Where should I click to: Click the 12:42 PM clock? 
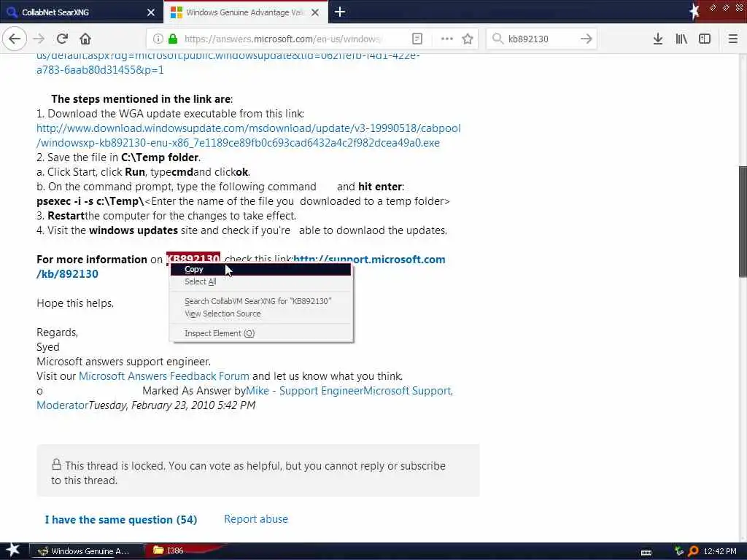(x=720, y=551)
